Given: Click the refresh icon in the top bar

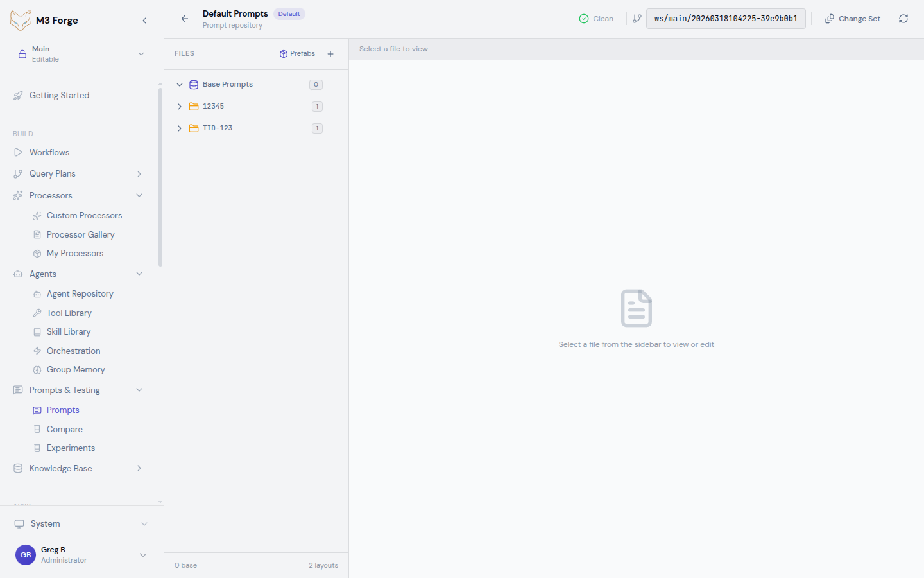Looking at the screenshot, I should (x=903, y=19).
